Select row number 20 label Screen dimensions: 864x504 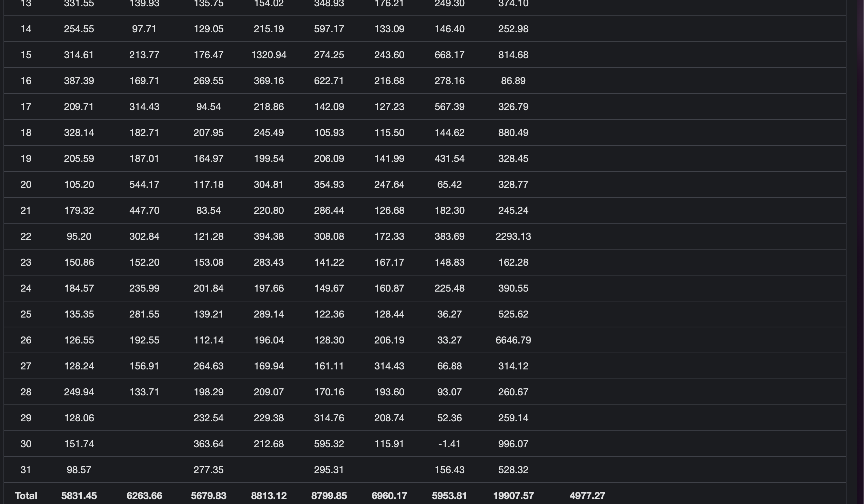26,185
